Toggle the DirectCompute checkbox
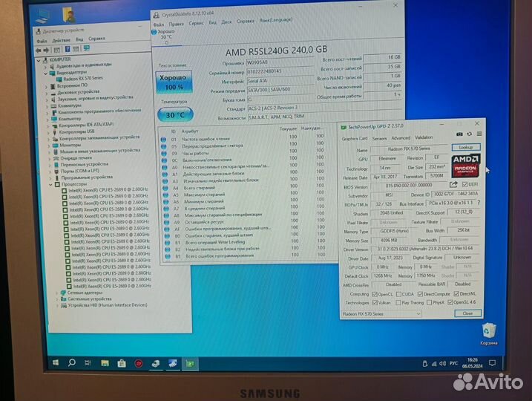The width and height of the screenshot is (532, 401). [420, 294]
